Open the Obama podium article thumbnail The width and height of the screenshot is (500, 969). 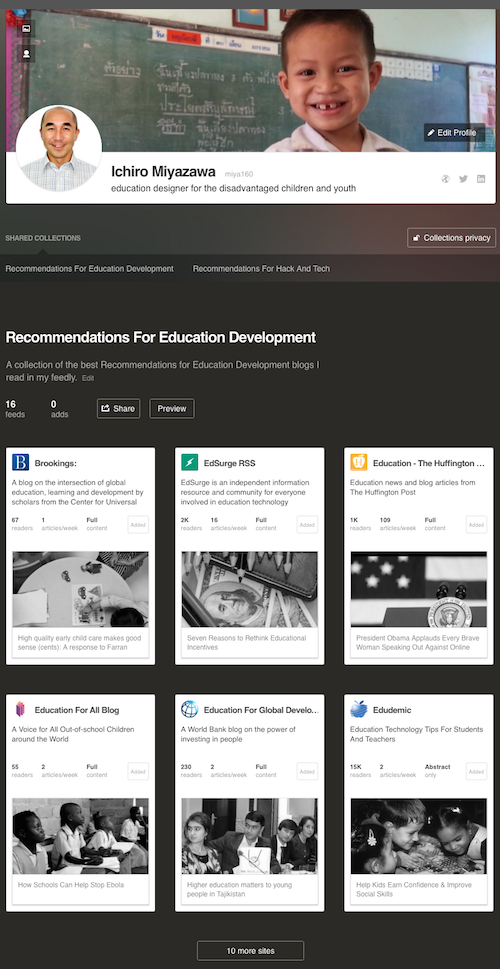click(x=418, y=590)
